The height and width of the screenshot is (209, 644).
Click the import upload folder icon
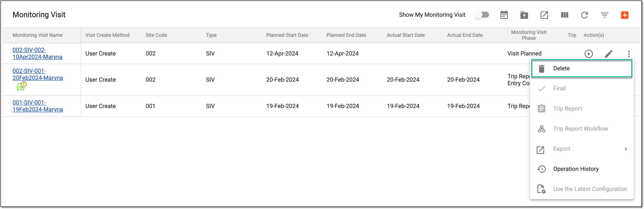click(x=524, y=15)
